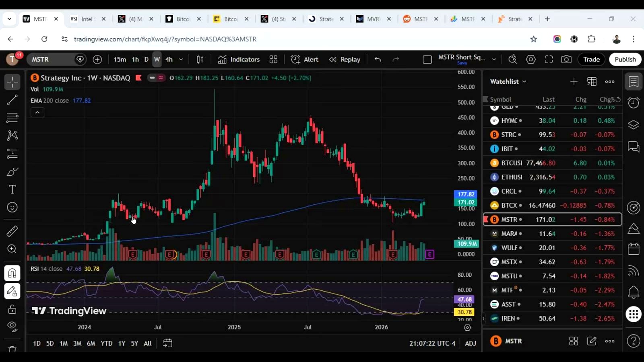Toggle magnet mode for drawings

click(x=12, y=273)
